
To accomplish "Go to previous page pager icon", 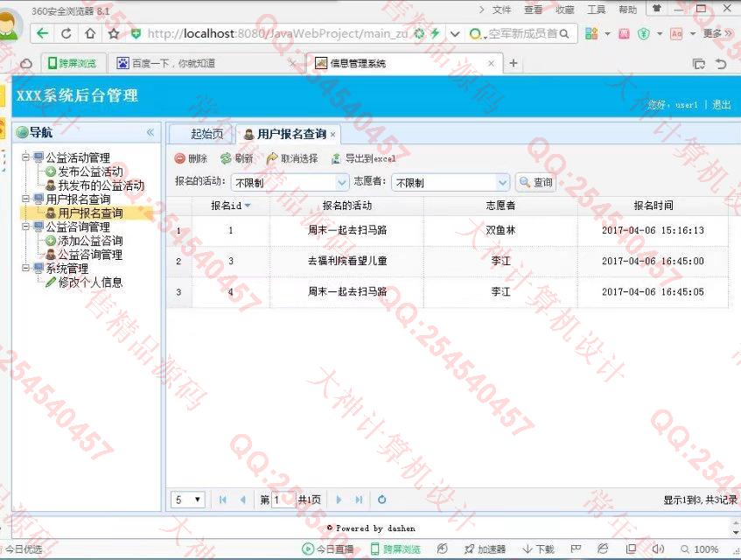I will point(243,500).
